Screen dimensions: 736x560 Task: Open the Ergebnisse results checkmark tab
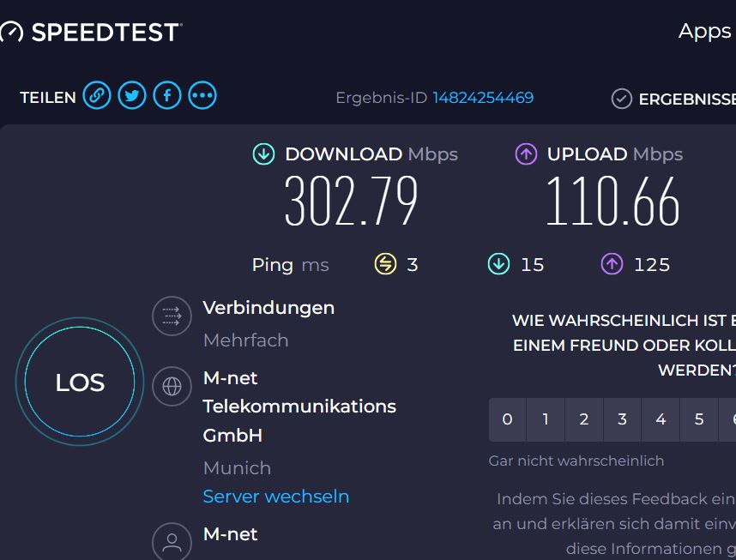coord(673,99)
